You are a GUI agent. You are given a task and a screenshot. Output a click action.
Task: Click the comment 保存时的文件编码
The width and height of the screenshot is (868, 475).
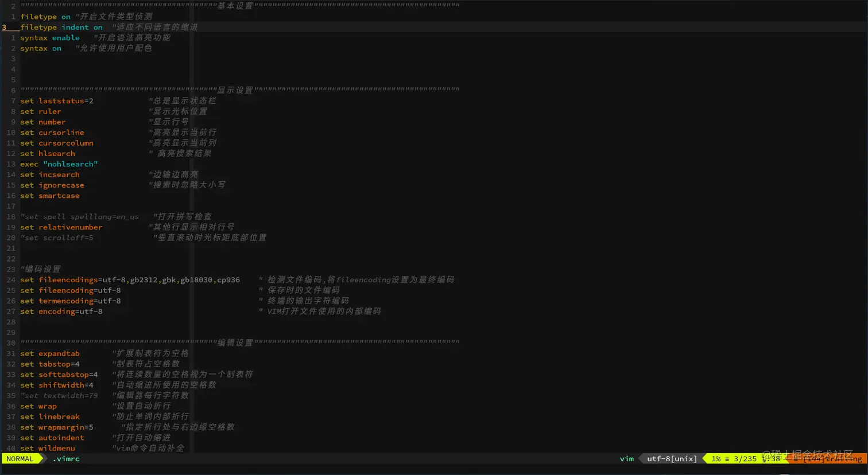(x=299, y=290)
